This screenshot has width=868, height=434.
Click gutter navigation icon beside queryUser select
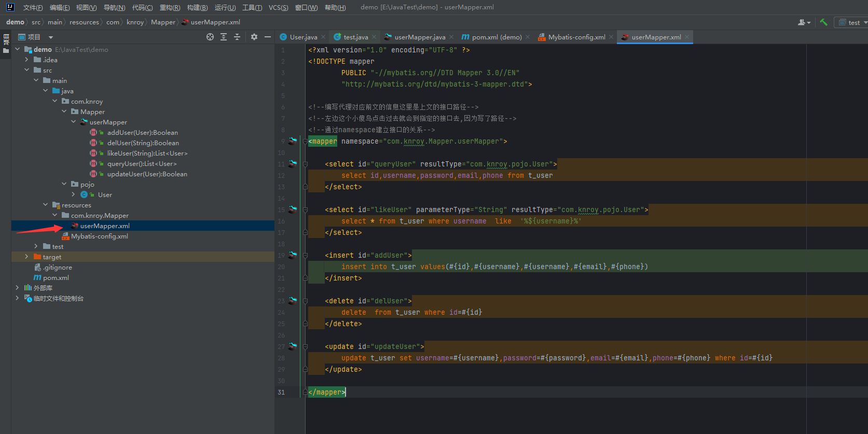tap(293, 164)
